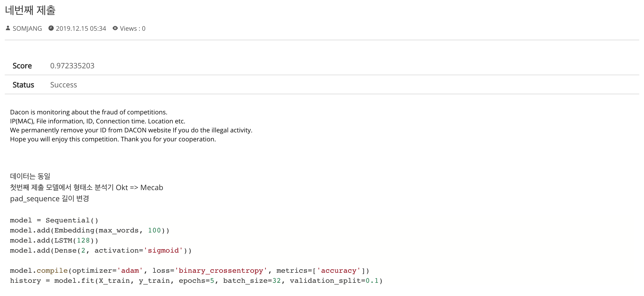Click the Views : 0 counter

click(133, 29)
